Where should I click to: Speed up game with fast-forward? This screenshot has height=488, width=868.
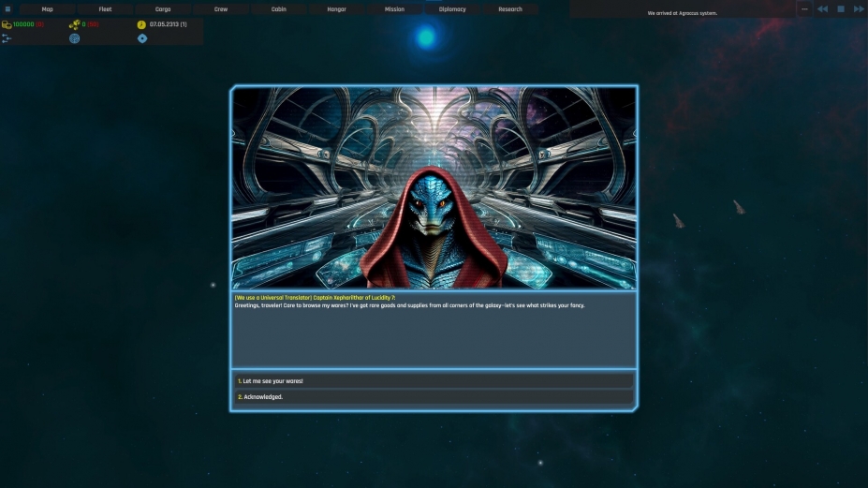tap(858, 9)
